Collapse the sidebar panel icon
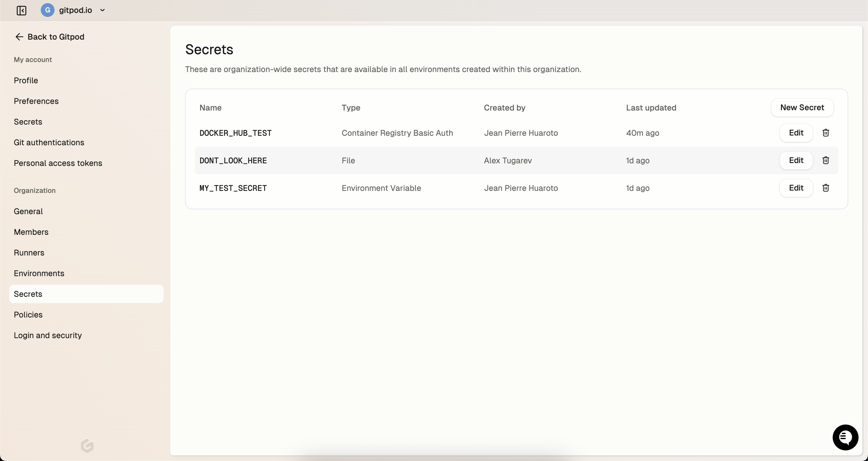The image size is (868, 461). (21, 10)
